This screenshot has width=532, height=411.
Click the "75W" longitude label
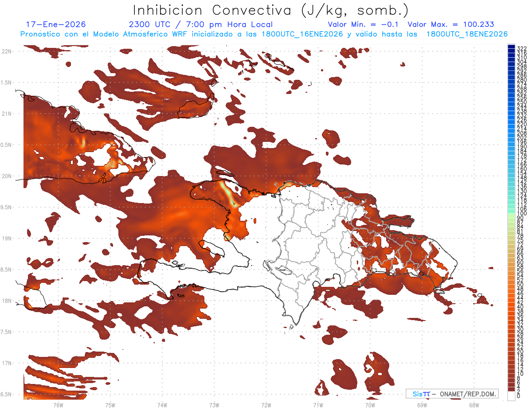point(110,405)
